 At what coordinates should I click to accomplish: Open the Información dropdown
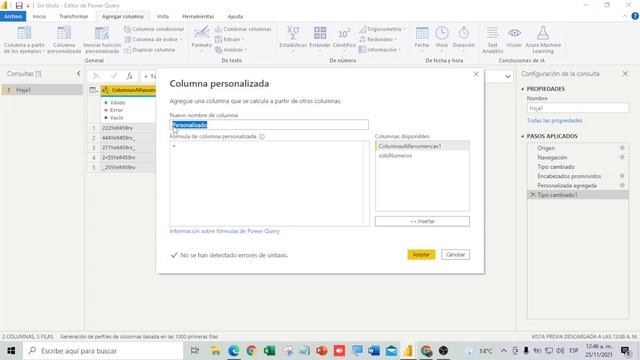pyautogui.click(x=380, y=50)
